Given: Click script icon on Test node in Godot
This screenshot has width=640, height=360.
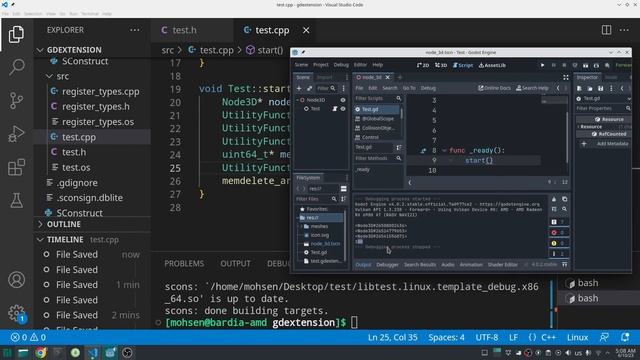Looking at the screenshot, I should (335, 109).
